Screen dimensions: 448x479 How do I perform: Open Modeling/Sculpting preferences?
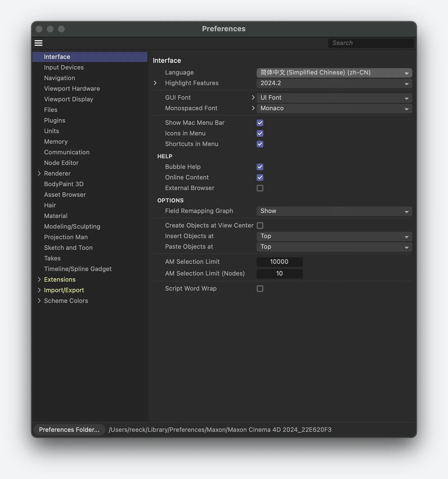point(72,226)
